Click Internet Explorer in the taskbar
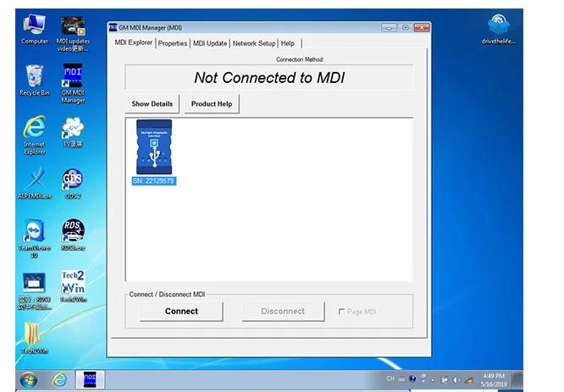 pyautogui.click(x=60, y=379)
